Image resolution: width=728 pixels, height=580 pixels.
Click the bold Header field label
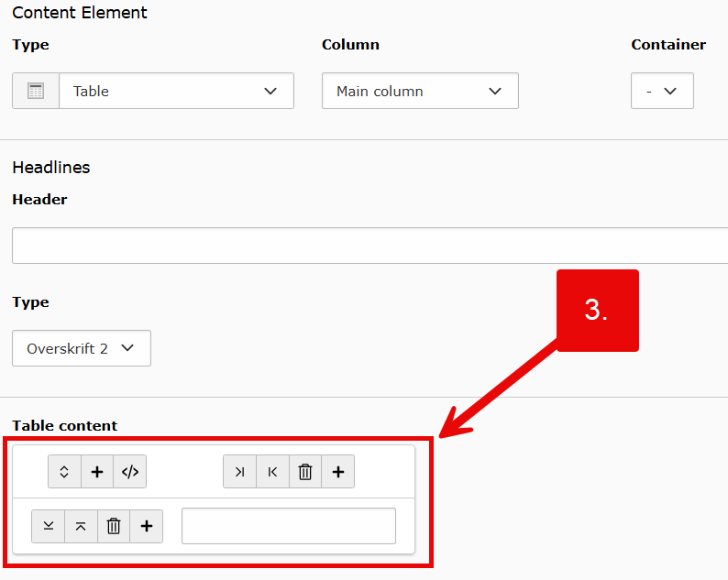[x=39, y=199]
